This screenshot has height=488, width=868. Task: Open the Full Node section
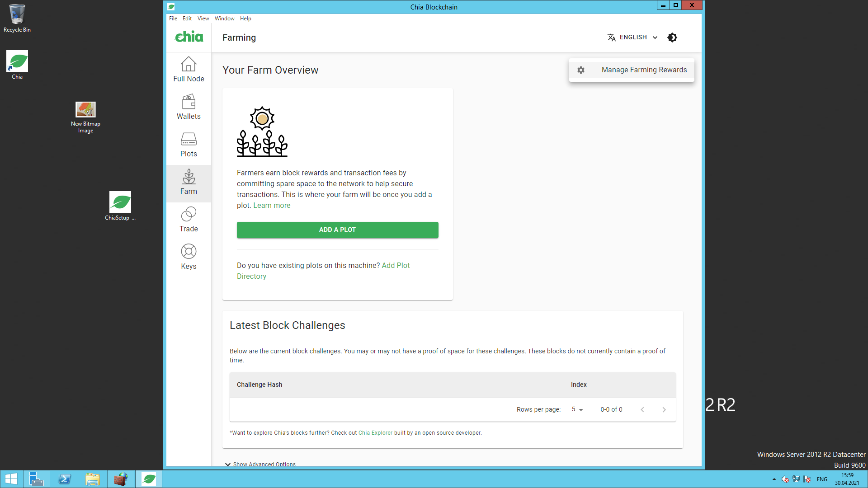tap(189, 70)
